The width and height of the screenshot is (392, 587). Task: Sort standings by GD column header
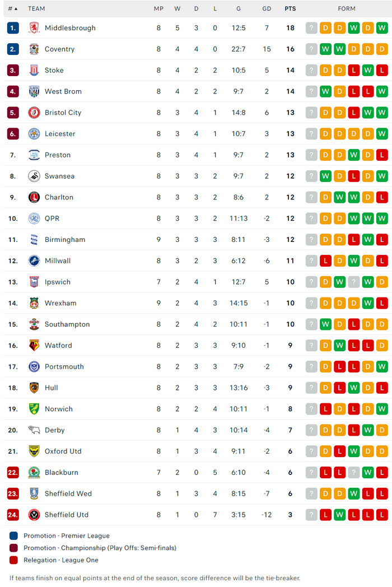coord(267,9)
